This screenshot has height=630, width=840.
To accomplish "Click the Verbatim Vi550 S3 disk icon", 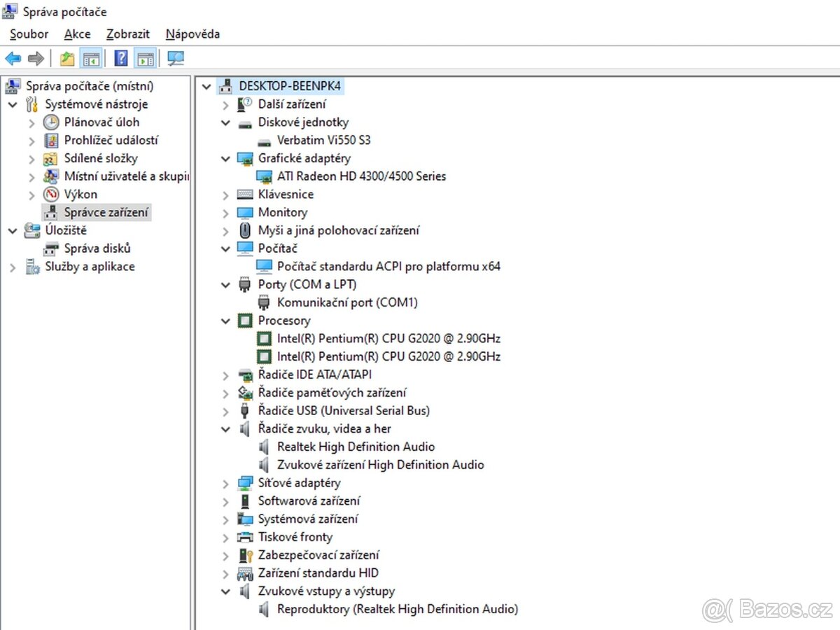I will click(x=264, y=140).
